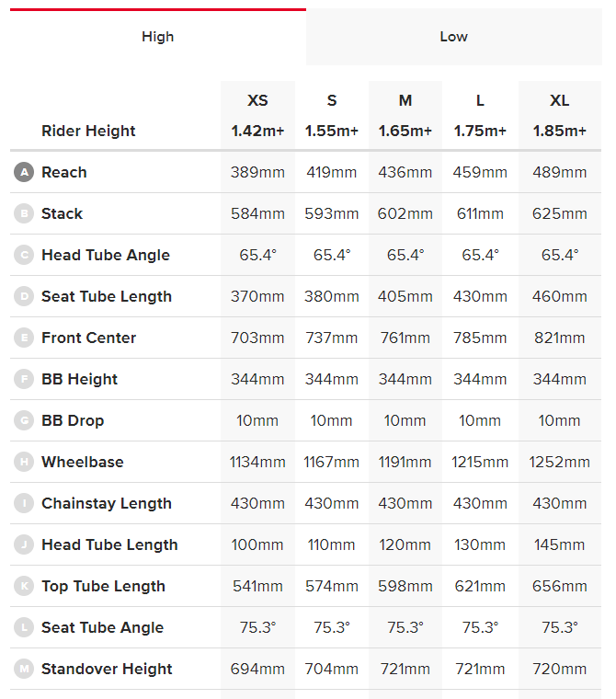This screenshot has width=616, height=699.
Task: Click the C icon for Head Tube Angle
Action: pyautogui.click(x=23, y=255)
